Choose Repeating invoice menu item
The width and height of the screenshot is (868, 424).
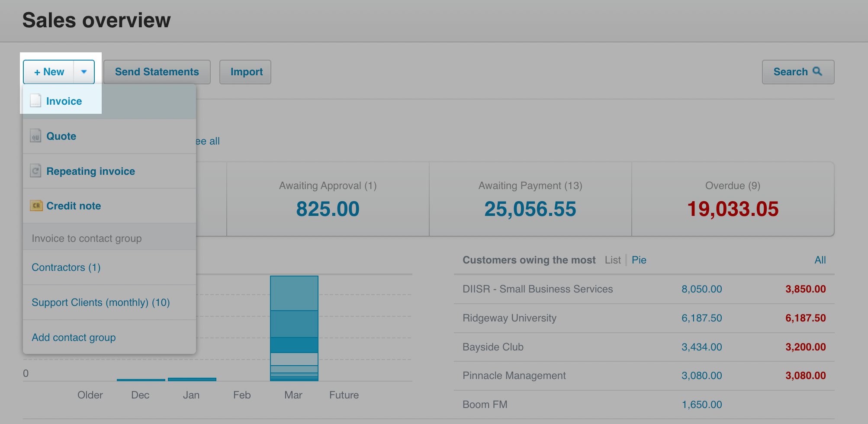tap(109, 171)
